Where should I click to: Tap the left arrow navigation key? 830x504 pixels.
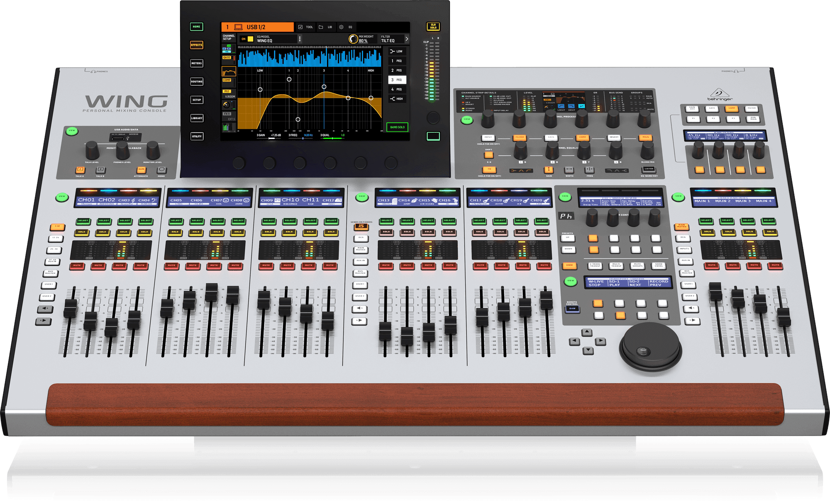tap(574, 341)
